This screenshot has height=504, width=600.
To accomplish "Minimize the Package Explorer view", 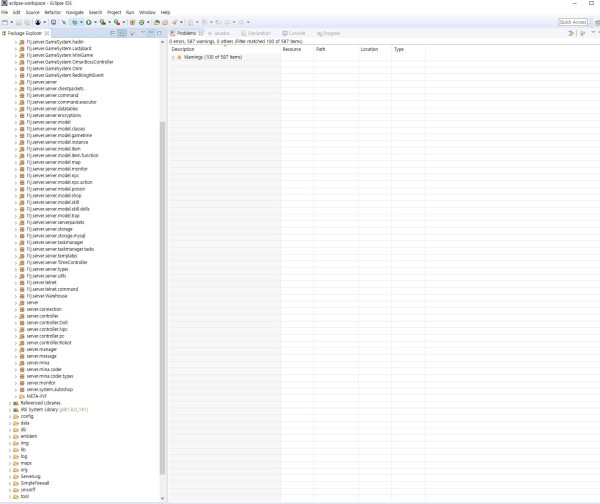I will 151,33.
